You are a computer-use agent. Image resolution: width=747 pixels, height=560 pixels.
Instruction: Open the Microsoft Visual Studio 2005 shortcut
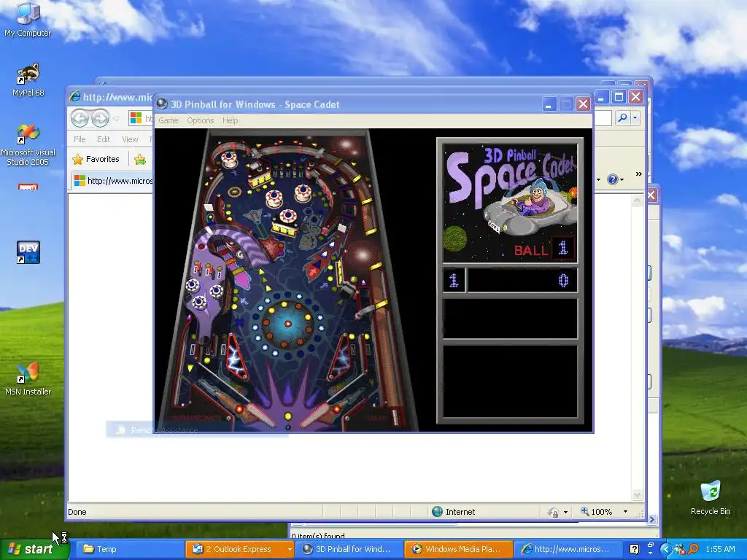coord(28,145)
